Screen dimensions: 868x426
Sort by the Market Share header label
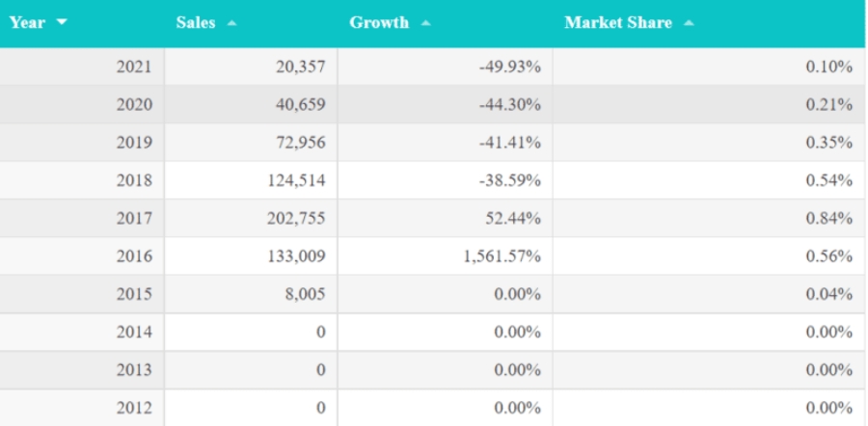tap(617, 22)
